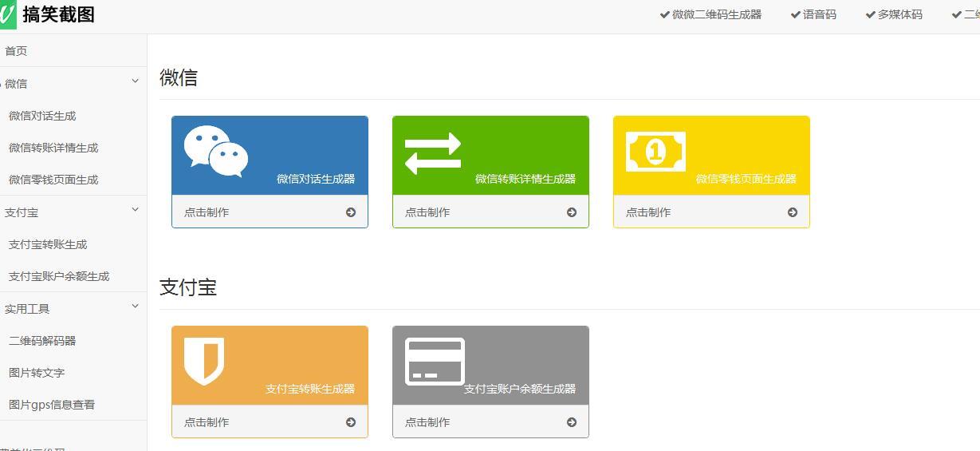The width and height of the screenshot is (980, 451).
Task: Click the 微信对话生成器 card title text
Action: (x=316, y=179)
